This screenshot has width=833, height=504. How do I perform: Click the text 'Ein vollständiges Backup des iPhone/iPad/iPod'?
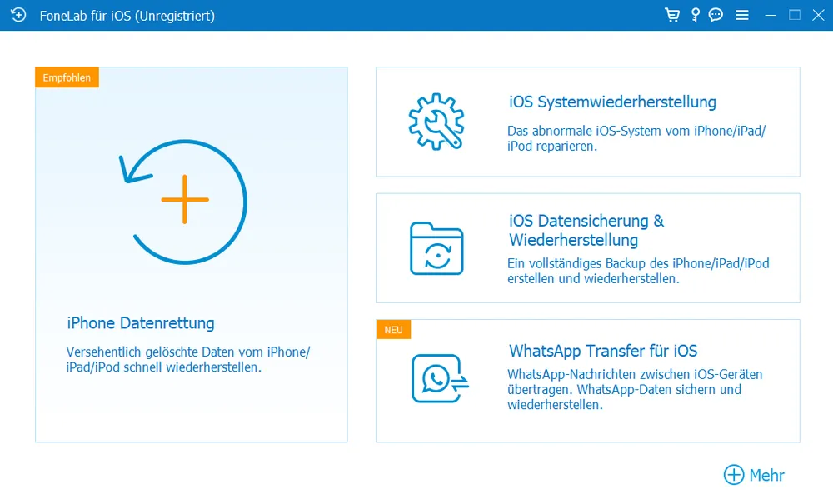click(638, 263)
